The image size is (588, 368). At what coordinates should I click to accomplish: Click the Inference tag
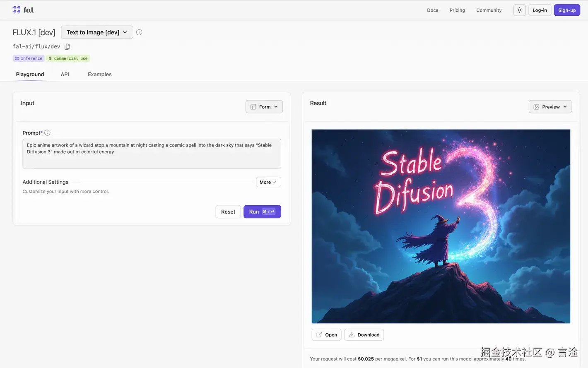click(29, 58)
